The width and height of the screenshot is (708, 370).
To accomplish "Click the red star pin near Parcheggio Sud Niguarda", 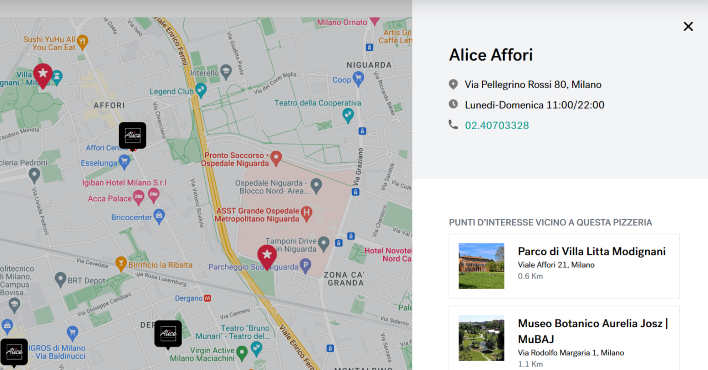I will (x=267, y=258).
